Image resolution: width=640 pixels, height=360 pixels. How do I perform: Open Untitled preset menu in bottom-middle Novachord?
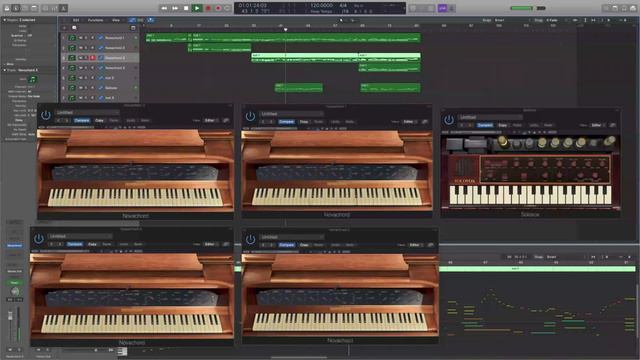292,237
